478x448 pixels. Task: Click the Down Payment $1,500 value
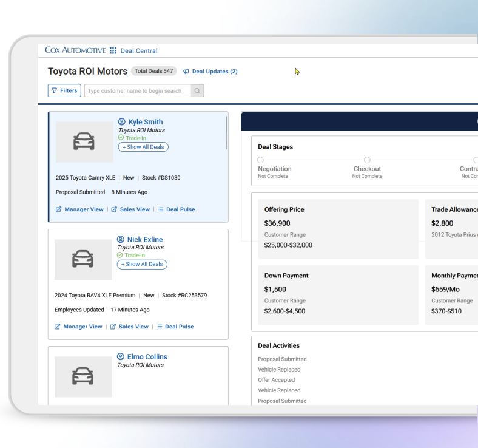[x=275, y=289]
